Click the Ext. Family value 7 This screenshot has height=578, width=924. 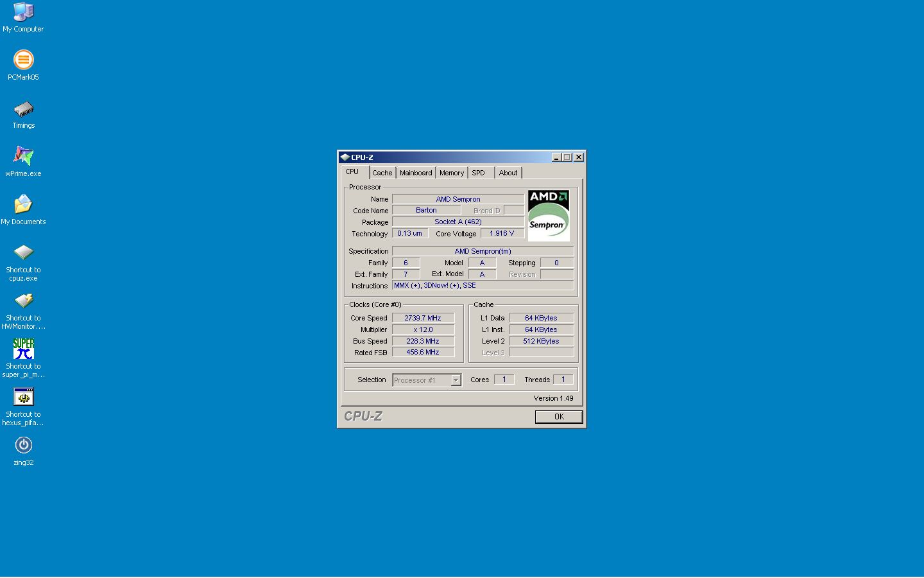406,274
